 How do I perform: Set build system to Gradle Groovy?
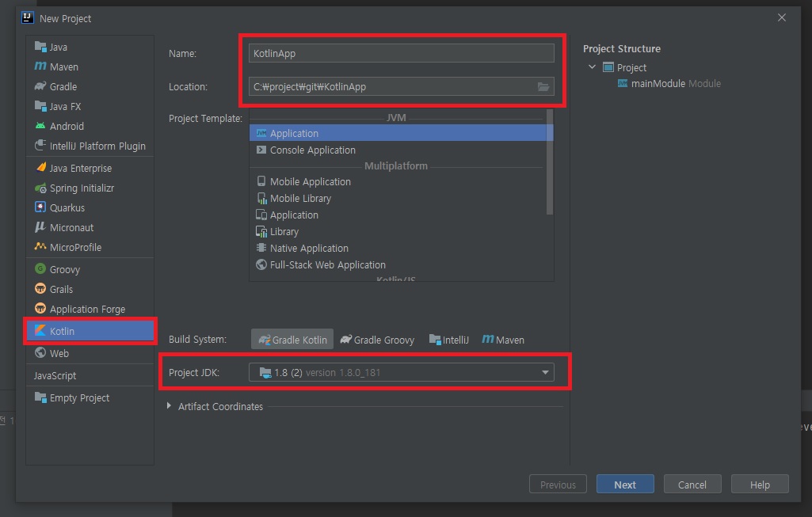coord(378,340)
